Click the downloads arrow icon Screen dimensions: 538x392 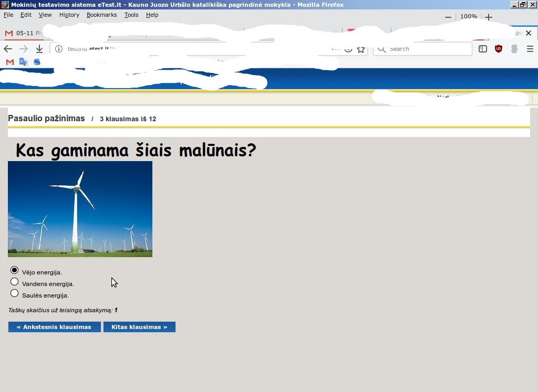click(39, 49)
